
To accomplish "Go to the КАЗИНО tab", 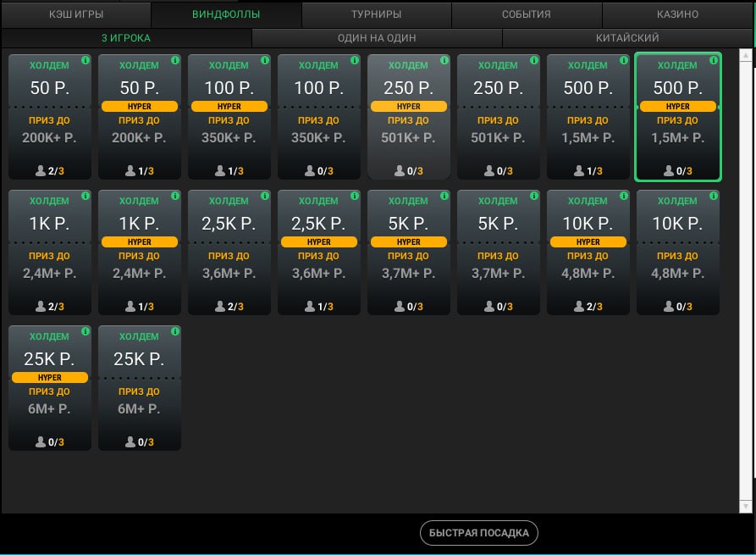I will (677, 14).
